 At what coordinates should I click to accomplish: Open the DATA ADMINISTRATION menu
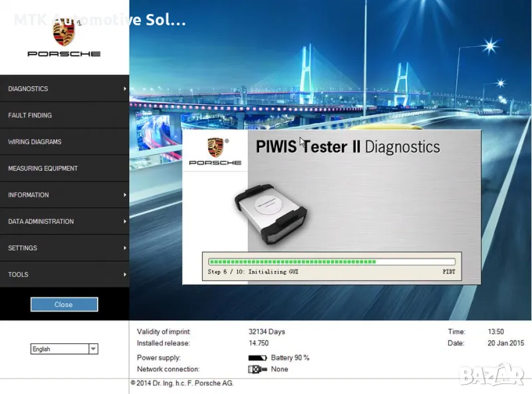[65, 221]
